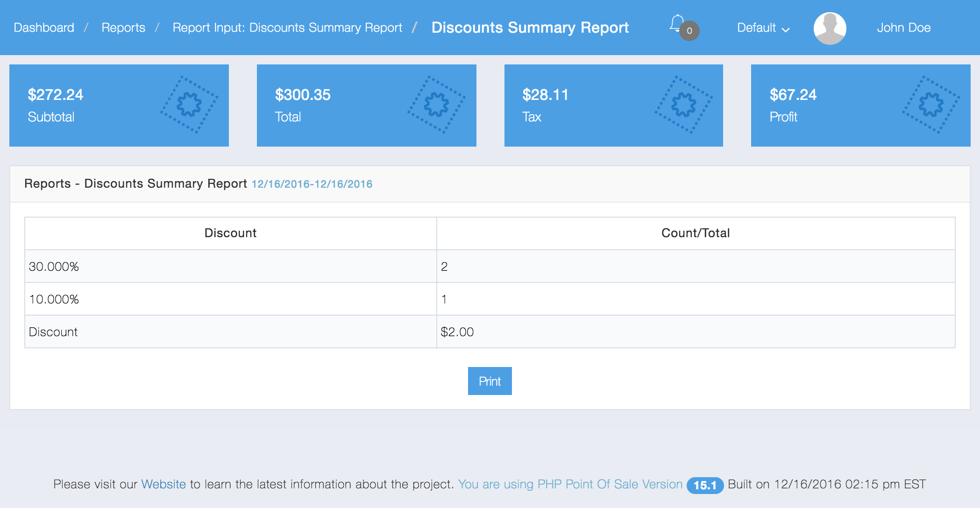
Task: Open the Default location dropdown
Action: pos(757,28)
